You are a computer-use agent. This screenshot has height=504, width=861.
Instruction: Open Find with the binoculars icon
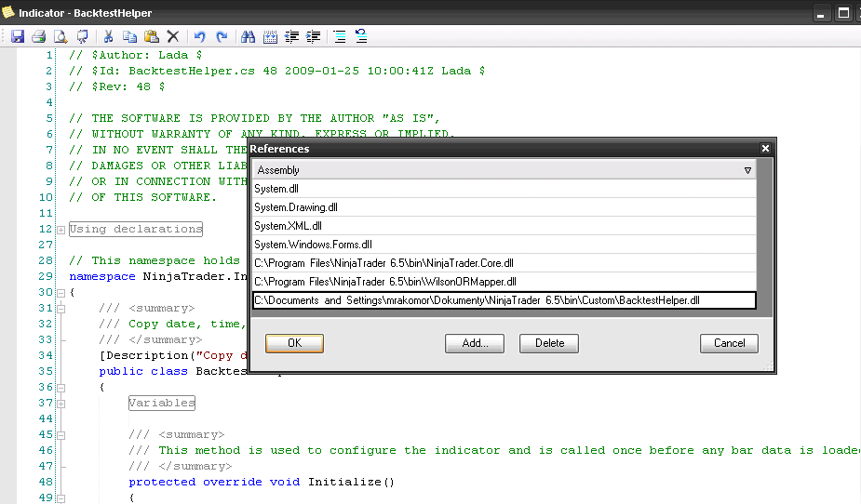click(248, 37)
